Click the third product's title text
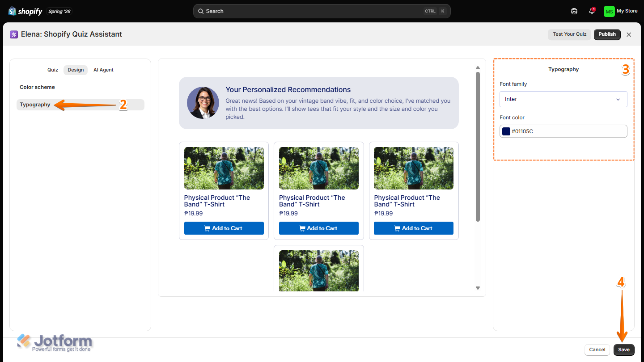Viewport: 644px width, 362px height. pos(407,201)
